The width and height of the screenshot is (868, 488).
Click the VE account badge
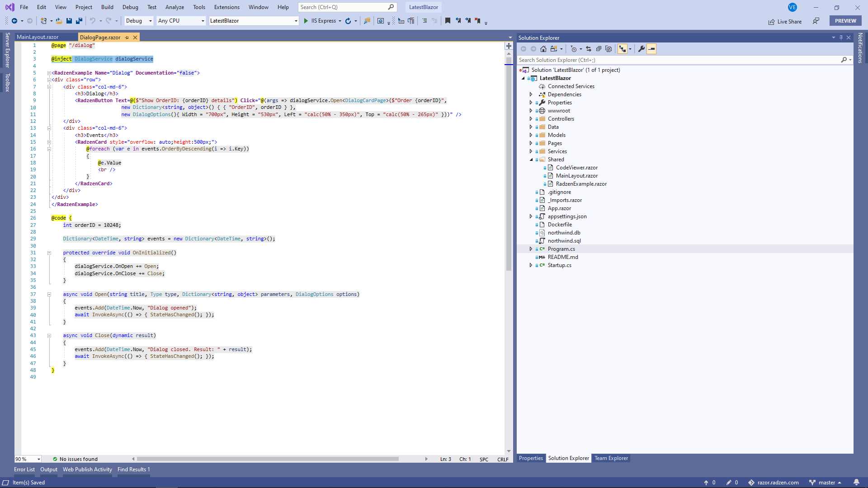[792, 7]
